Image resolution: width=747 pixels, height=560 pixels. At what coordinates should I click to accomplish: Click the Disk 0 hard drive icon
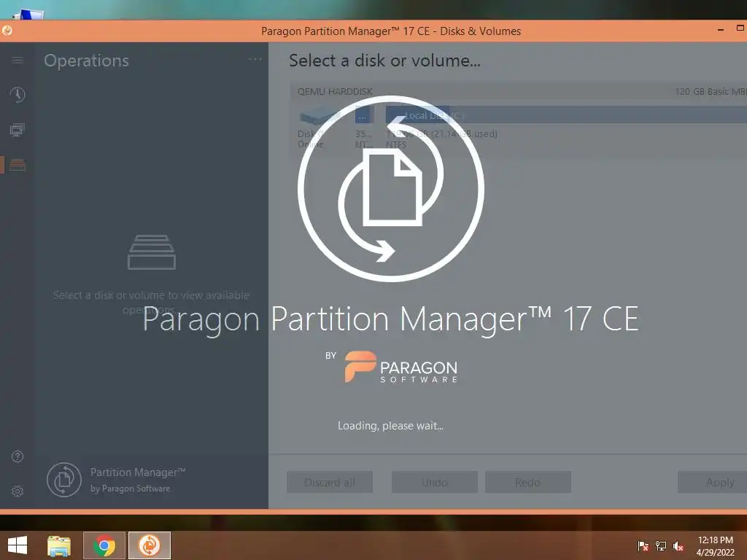[x=320, y=116]
